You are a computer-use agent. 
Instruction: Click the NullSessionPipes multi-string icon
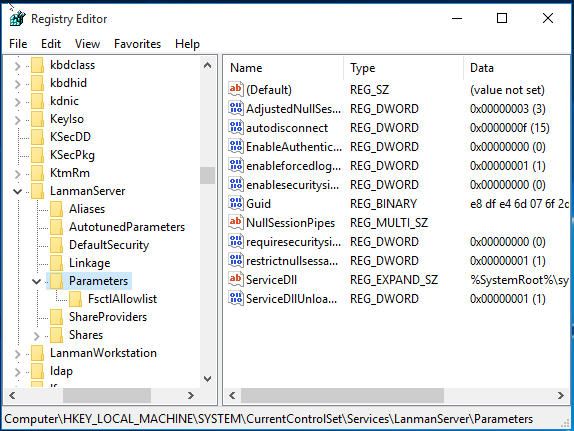click(x=236, y=222)
